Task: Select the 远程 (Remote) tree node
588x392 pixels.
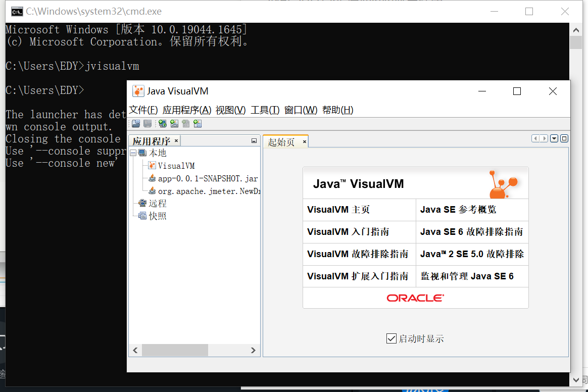Action: tap(153, 203)
